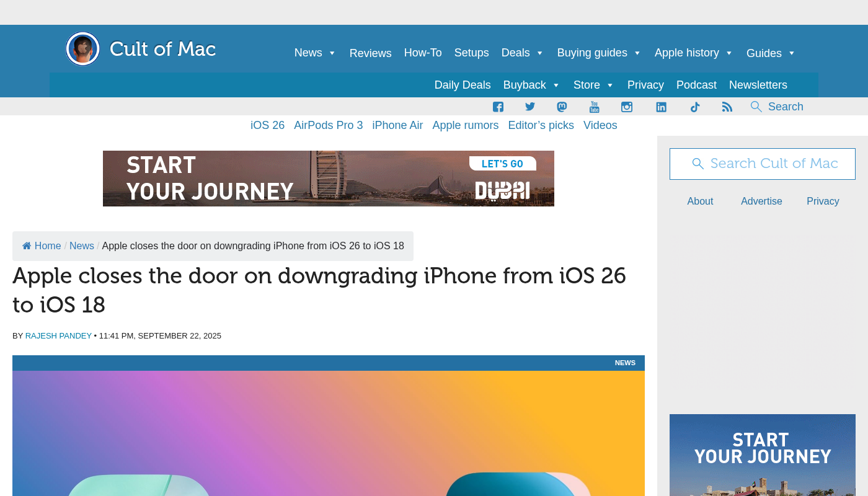Open the LinkedIn icon link

pyautogui.click(x=661, y=107)
